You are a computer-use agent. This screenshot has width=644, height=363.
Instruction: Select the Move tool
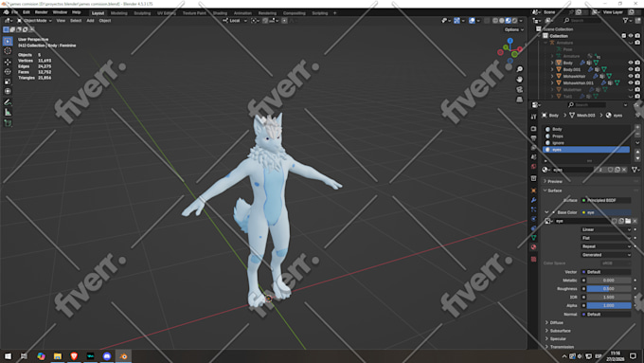coord(8,62)
